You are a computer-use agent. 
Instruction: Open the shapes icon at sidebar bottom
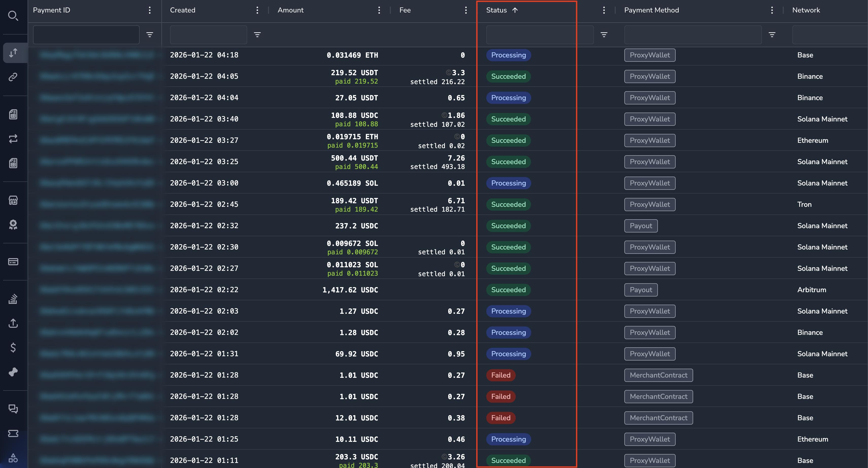coord(13,458)
